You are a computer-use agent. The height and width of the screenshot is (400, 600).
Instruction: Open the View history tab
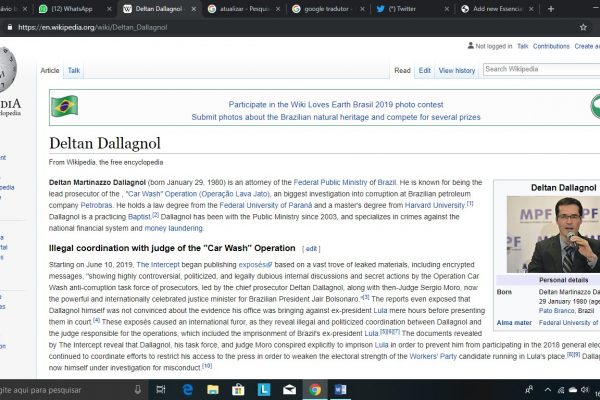457,70
